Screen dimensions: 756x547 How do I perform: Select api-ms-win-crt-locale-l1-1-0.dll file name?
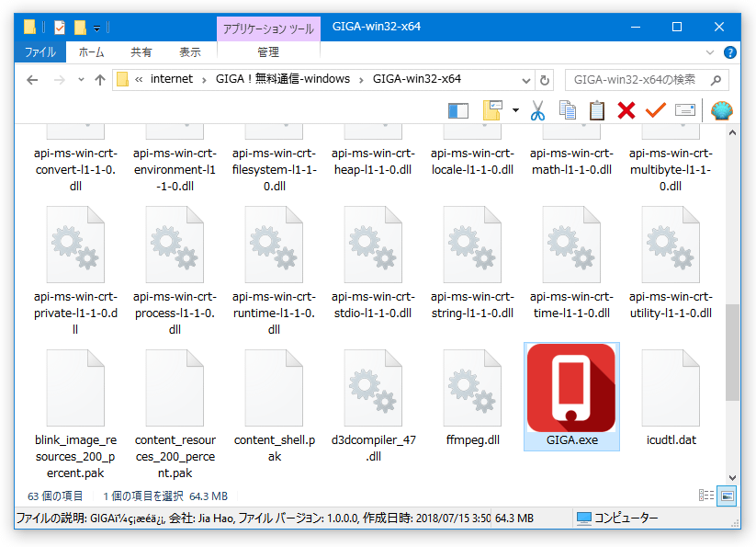pos(472,162)
